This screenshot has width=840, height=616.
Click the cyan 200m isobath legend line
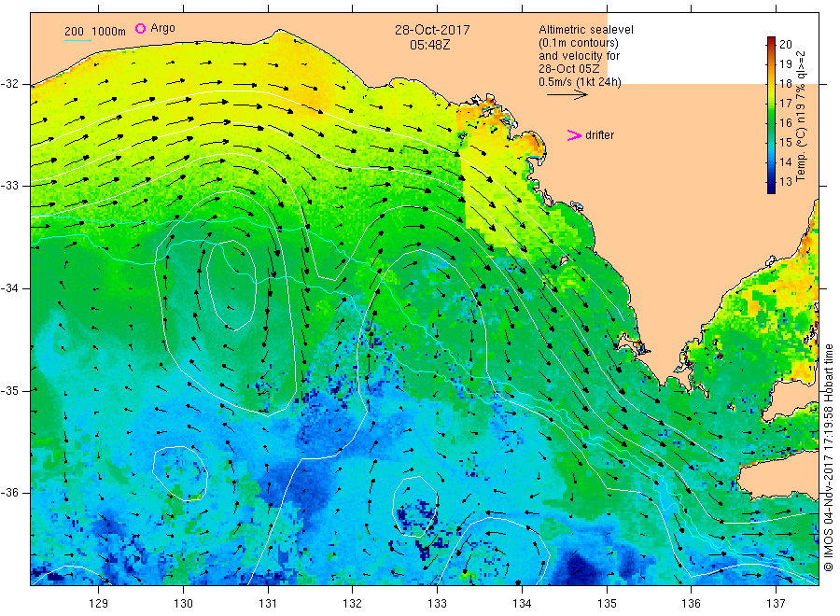pos(77,40)
